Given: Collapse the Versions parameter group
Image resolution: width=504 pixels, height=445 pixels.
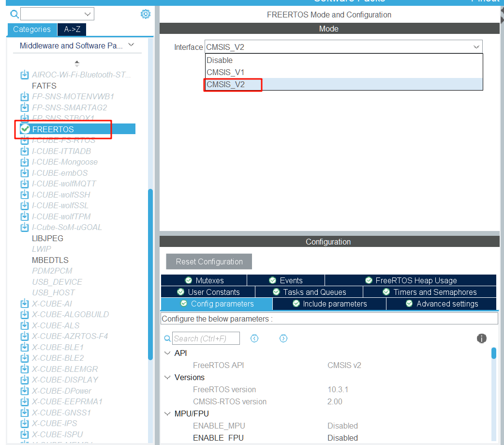Looking at the screenshot, I should [167, 377].
